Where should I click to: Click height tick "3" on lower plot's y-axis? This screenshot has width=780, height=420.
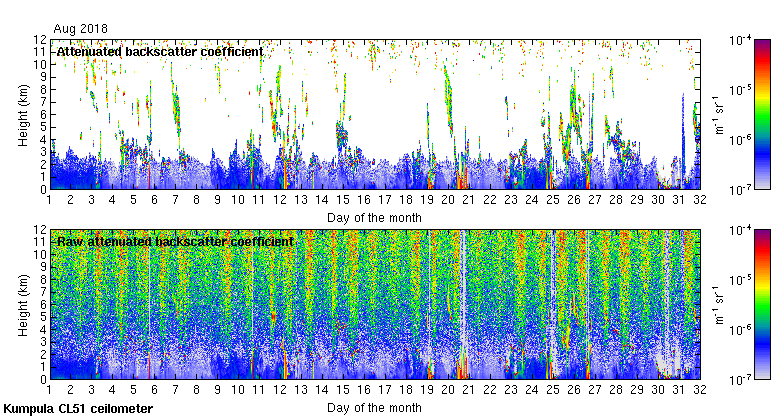tap(43, 342)
